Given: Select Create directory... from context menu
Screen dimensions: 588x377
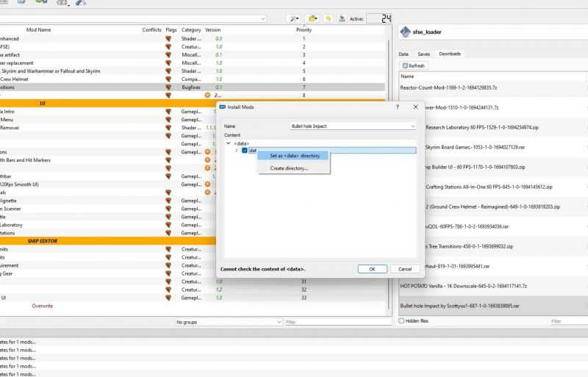Looking at the screenshot, I should click(x=289, y=168).
